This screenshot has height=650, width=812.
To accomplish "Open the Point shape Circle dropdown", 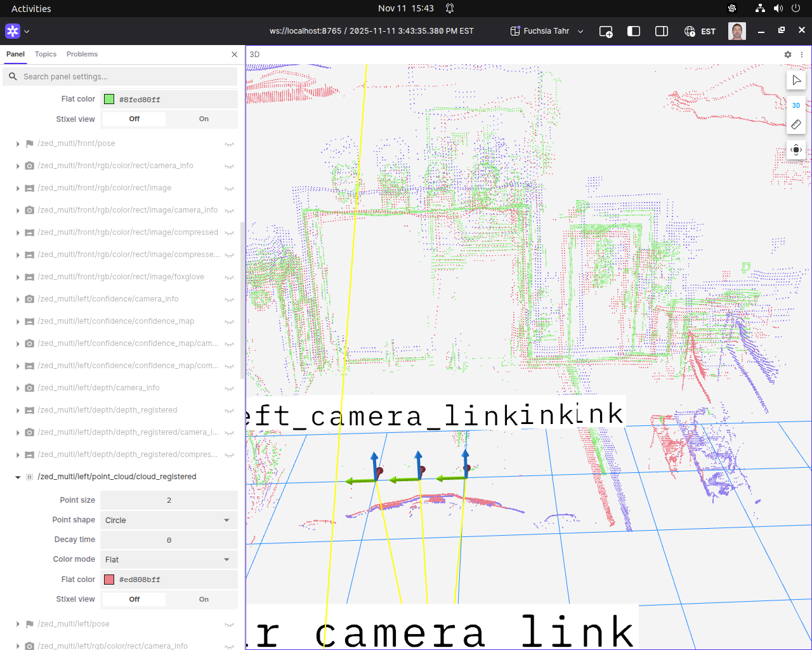I will click(x=169, y=521).
